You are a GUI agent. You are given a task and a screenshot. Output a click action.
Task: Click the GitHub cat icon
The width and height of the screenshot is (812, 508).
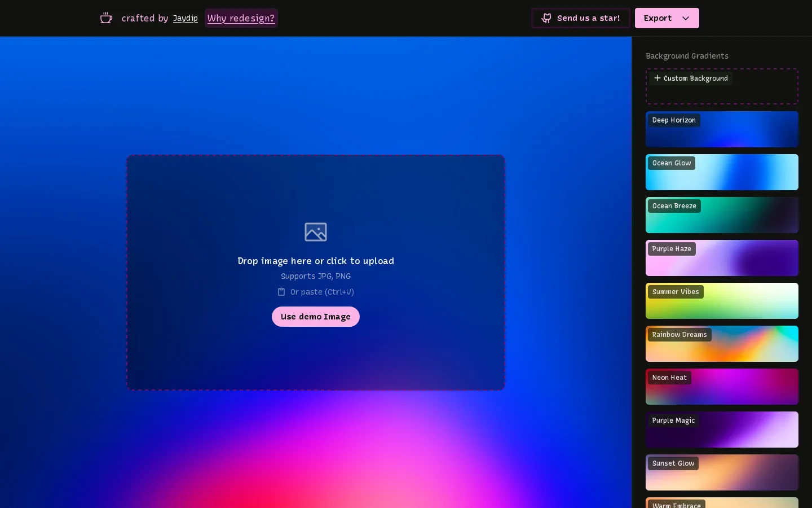(x=546, y=18)
